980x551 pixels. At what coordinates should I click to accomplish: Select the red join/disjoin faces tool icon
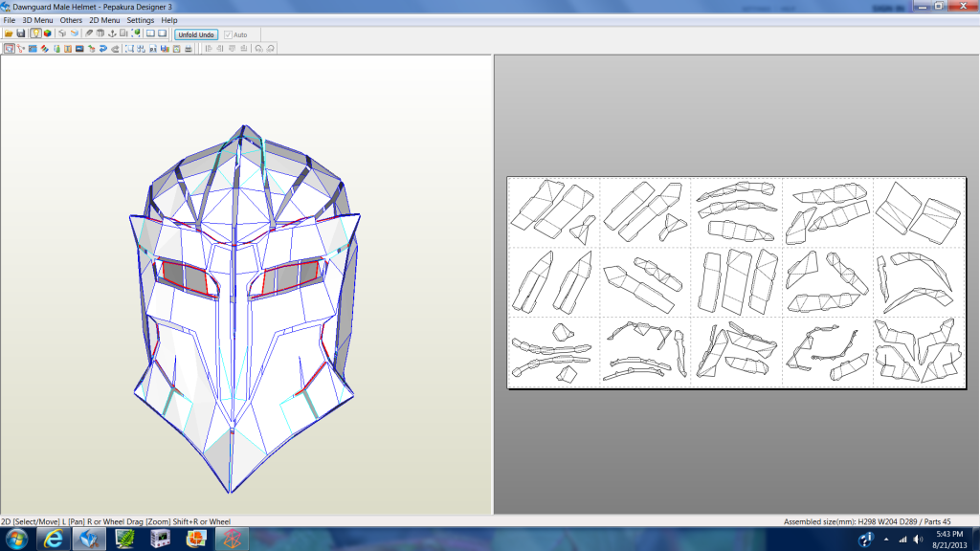[x=21, y=49]
